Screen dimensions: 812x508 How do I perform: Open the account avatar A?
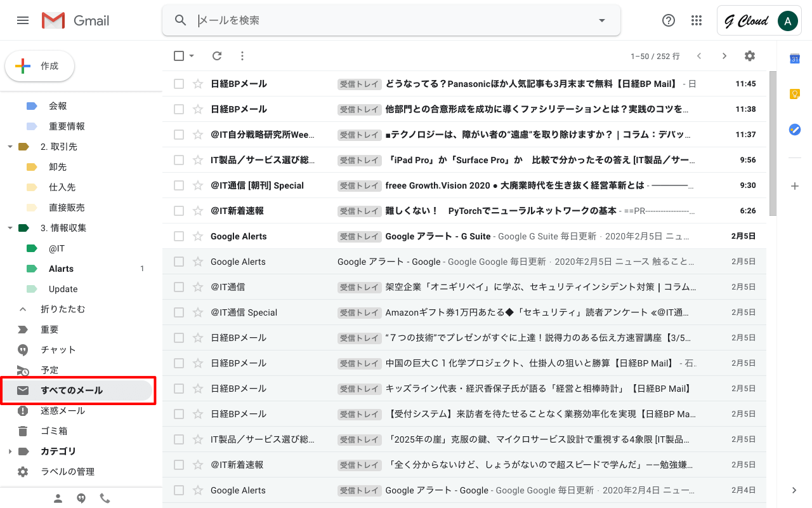point(787,20)
